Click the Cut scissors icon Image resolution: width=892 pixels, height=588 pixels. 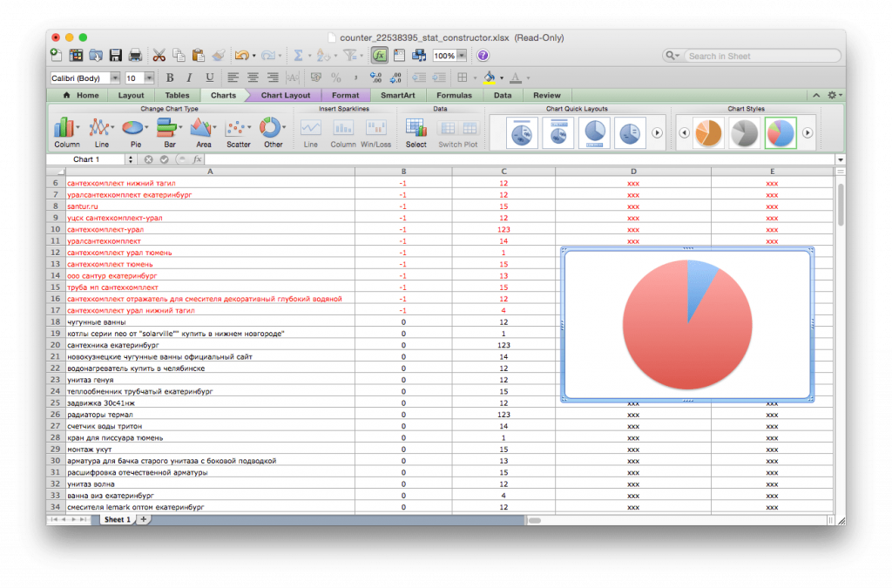coord(159,55)
